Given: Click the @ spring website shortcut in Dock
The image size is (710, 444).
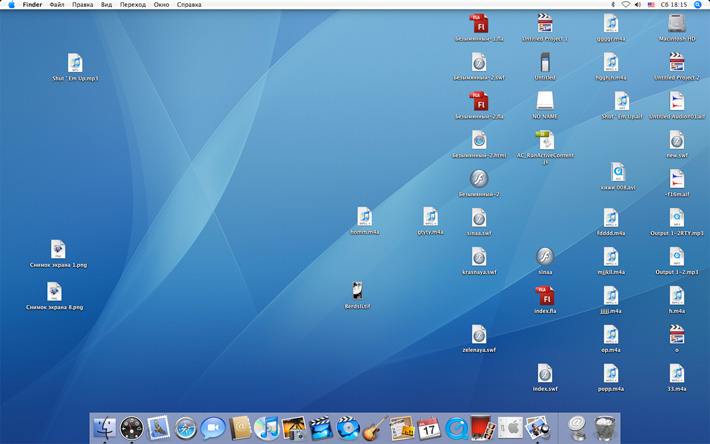Looking at the screenshot, I should click(577, 428).
